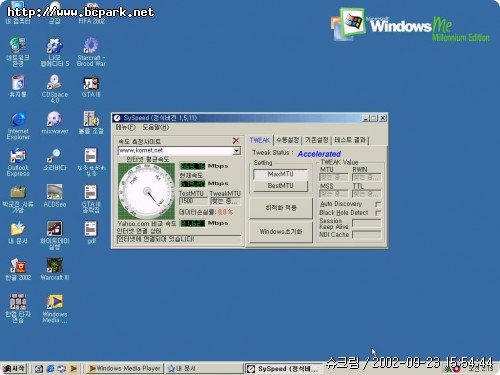Image resolution: width=500 pixels, height=375 pixels.
Task: Expand the www.kornet.net site dropdown
Action: pyautogui.click(x=236, y=151)
